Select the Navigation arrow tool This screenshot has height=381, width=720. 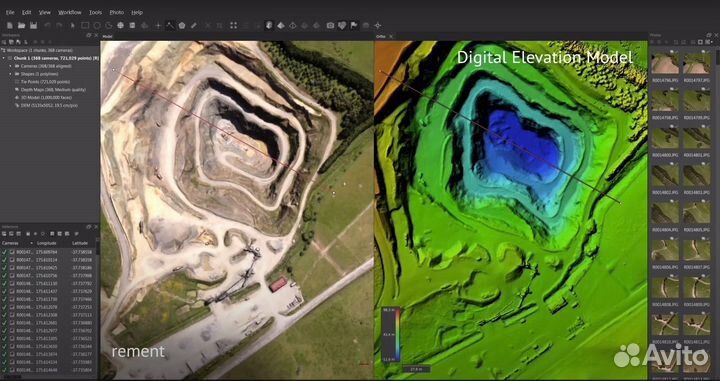coord(73,26)
